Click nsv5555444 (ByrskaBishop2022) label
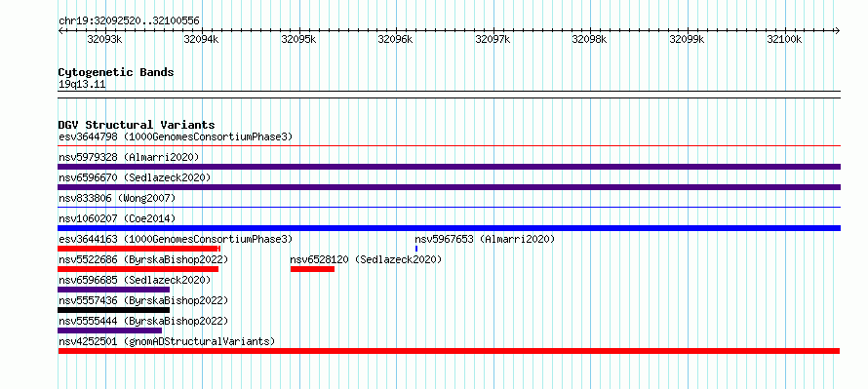 tap(143, 321)
